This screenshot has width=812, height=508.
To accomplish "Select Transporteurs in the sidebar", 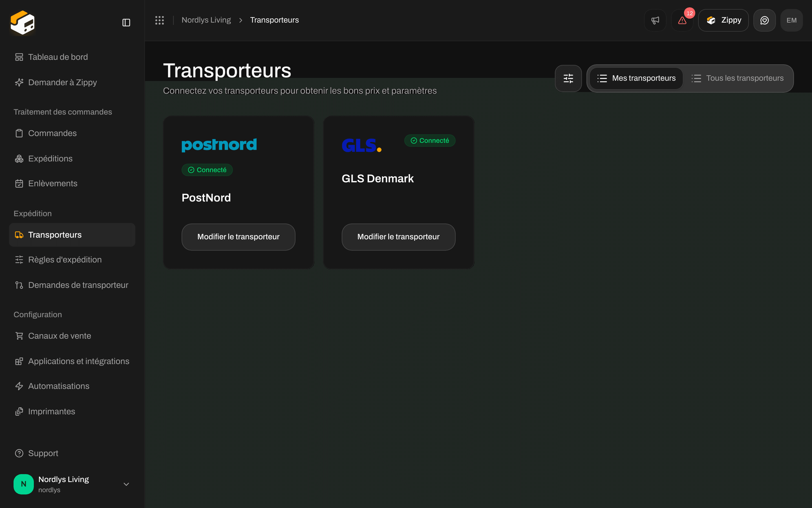I will click(72, 235).
